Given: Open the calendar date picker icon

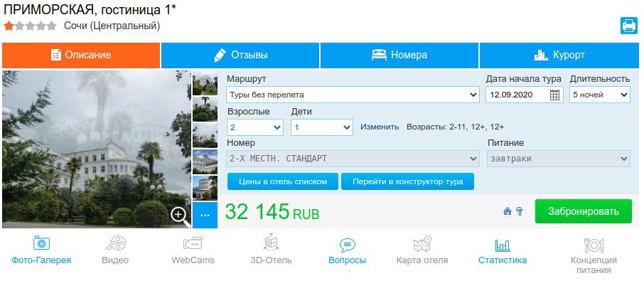Looking at the screenshot, I should coord(554,95).
